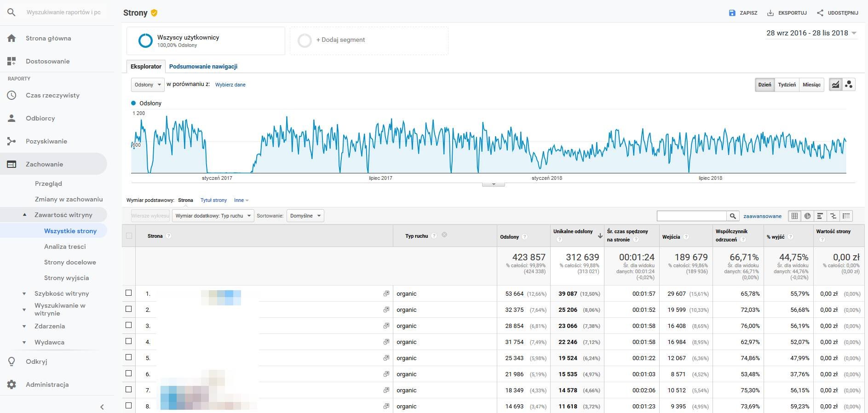Screen dimensions: 868x413
Task: Click the table search input field
Action: [x=691, y=216]
